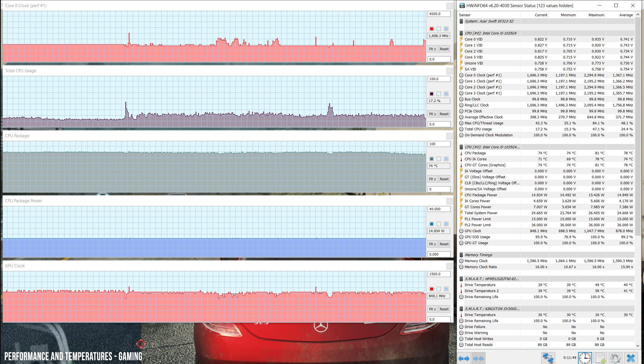
Task: Click the settings/configure icon in HWiNFO bottom toolbar
Action: 616,358
